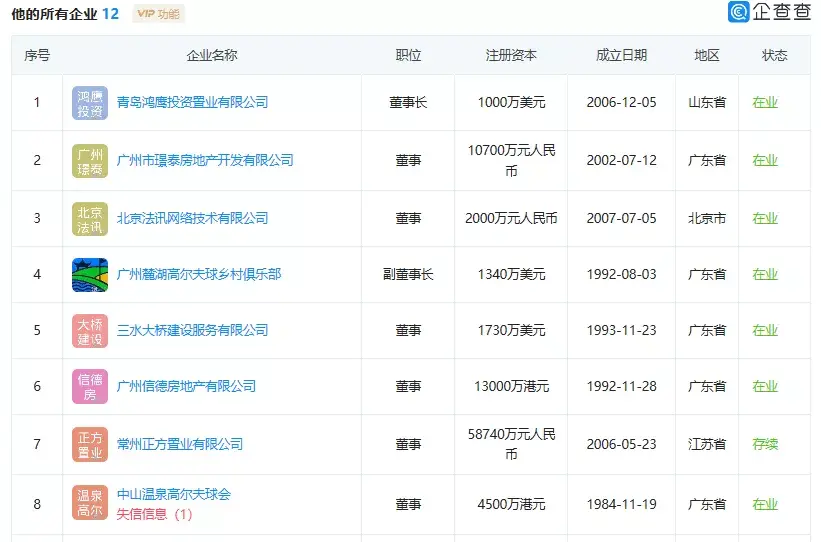Viewport: 821px width, 542px height.
Task: Click 副董事长 position cell
Action: [408, 274]
